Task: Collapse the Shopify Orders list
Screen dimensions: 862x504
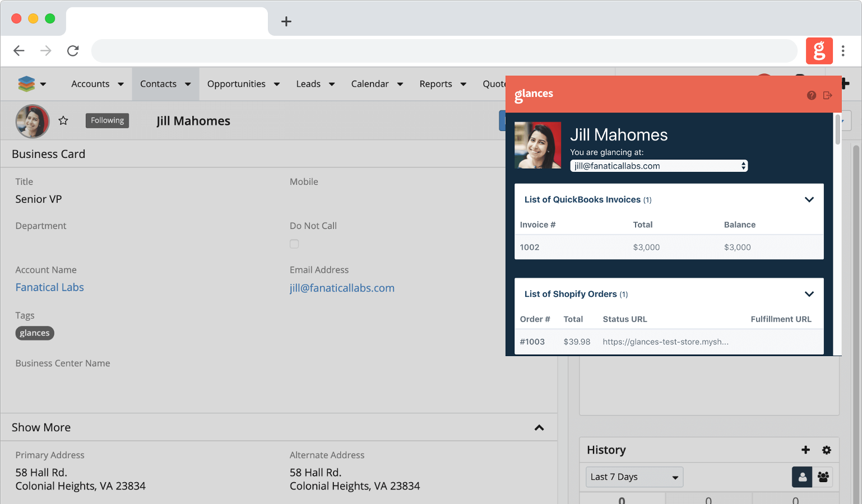Action: (x=809, y=294)
